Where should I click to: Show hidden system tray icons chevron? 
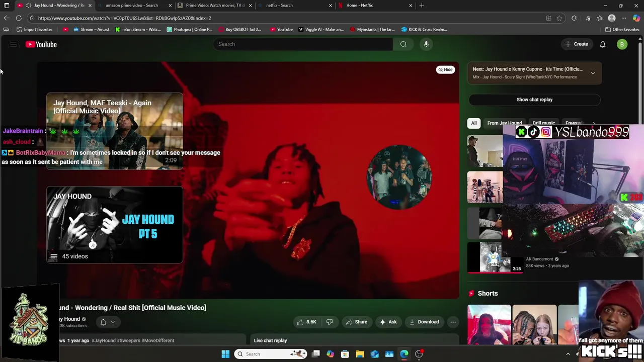pyautogui.click(x=568, y=354)
